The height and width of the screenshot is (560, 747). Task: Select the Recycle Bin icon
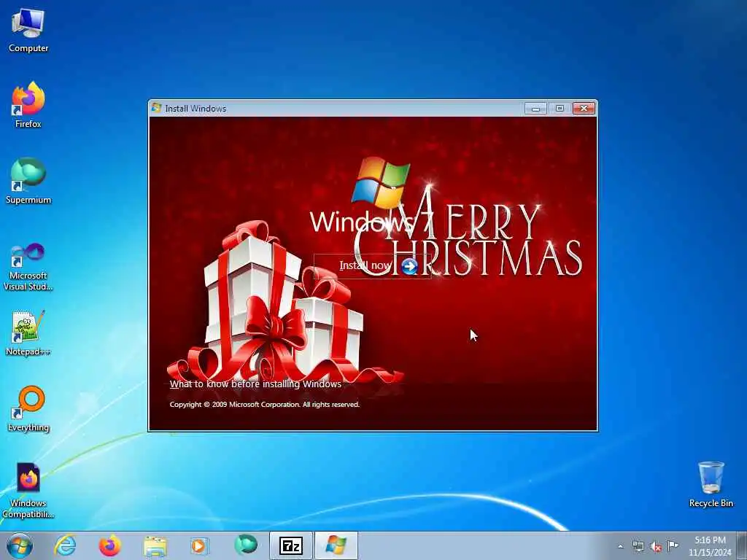(x=711, y=484)
